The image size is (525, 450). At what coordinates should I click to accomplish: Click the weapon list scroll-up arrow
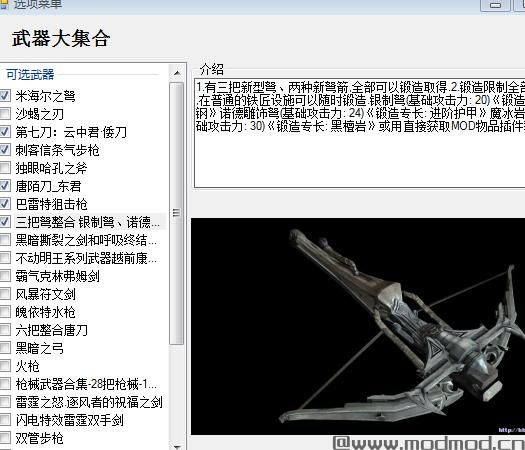(x=177, y=73)
